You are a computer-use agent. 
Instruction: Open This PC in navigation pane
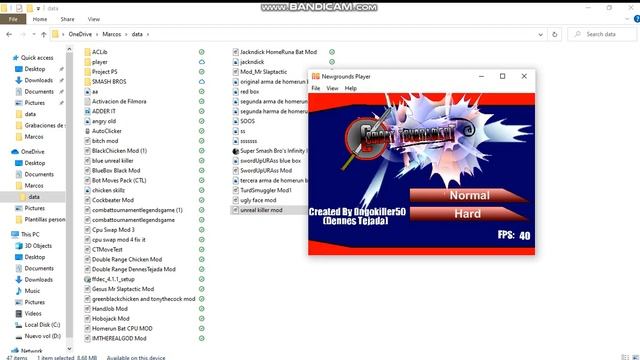(x=30, y=234)
